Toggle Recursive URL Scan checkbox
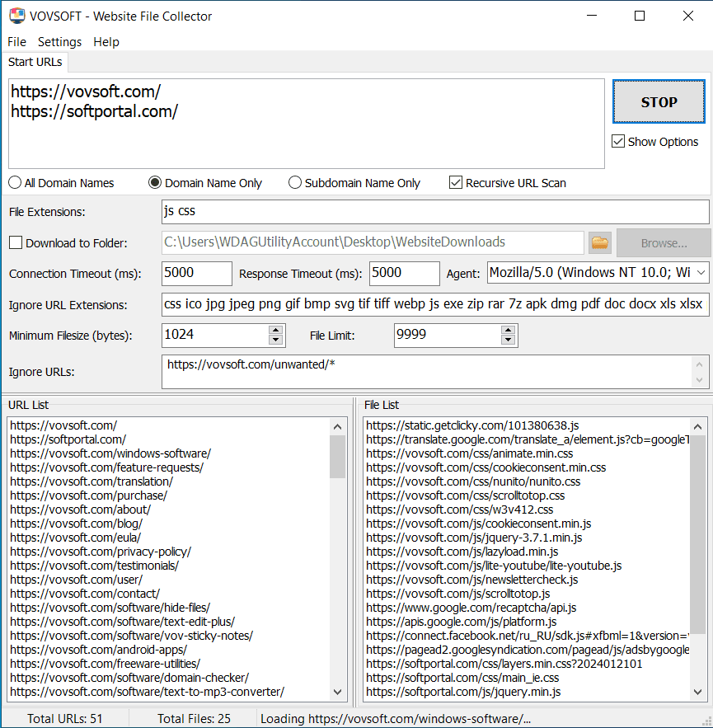Viewport: 713px width, 728px height. tap(455, 182)
